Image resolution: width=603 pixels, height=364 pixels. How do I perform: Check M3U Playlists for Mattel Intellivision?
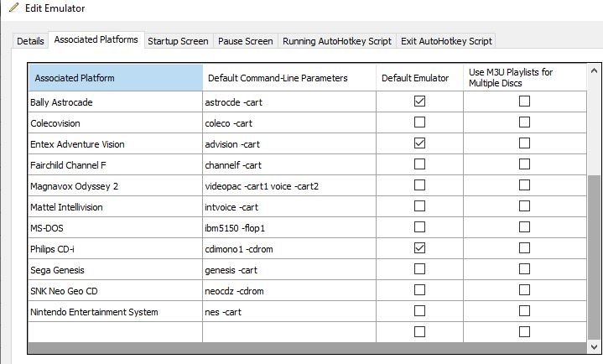point(524,205)
